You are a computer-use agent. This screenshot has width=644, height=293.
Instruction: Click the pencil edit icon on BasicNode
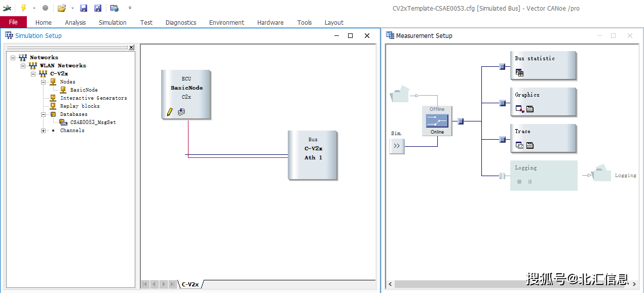coord(170,112)
